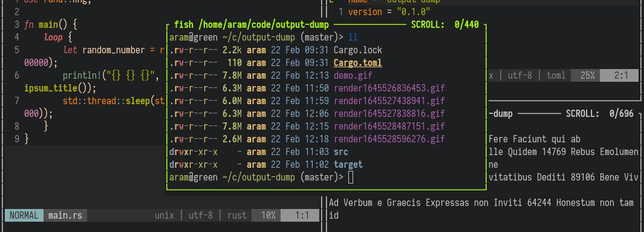Click the fn main() line in editor
644x232 pixels.
pyautogui.click(x=51, y=25)
